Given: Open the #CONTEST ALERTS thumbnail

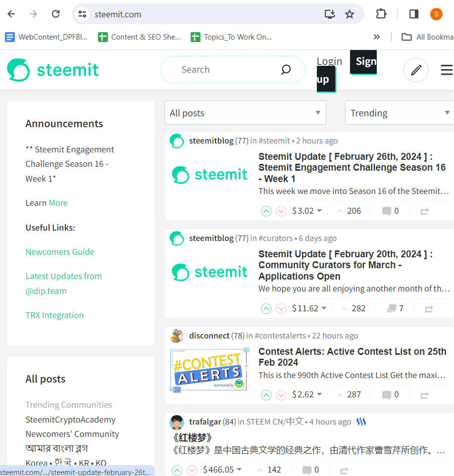Looking at the screenshot, I should click(x=209, y=370).
